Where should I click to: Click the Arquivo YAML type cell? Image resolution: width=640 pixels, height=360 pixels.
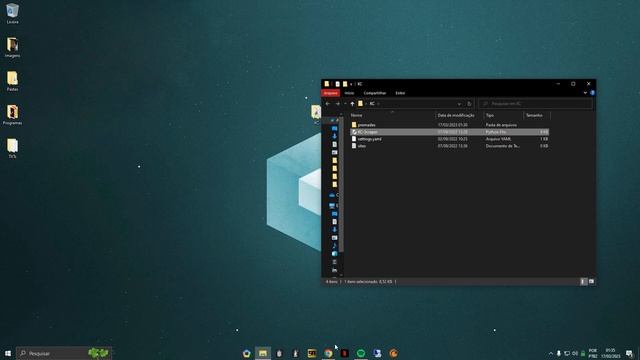[498, 139]
